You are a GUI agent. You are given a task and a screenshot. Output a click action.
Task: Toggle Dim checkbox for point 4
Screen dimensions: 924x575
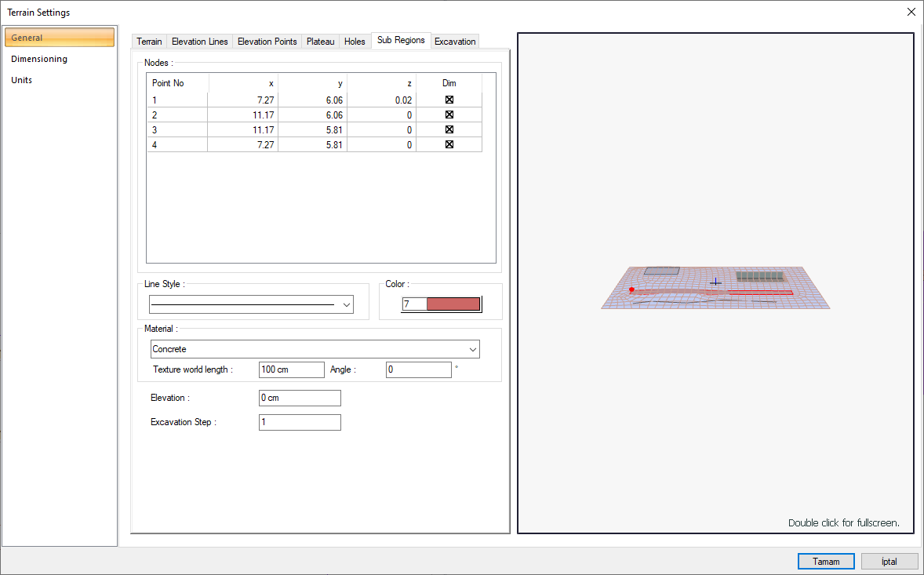pyautogui.click(x=449, y=144)
